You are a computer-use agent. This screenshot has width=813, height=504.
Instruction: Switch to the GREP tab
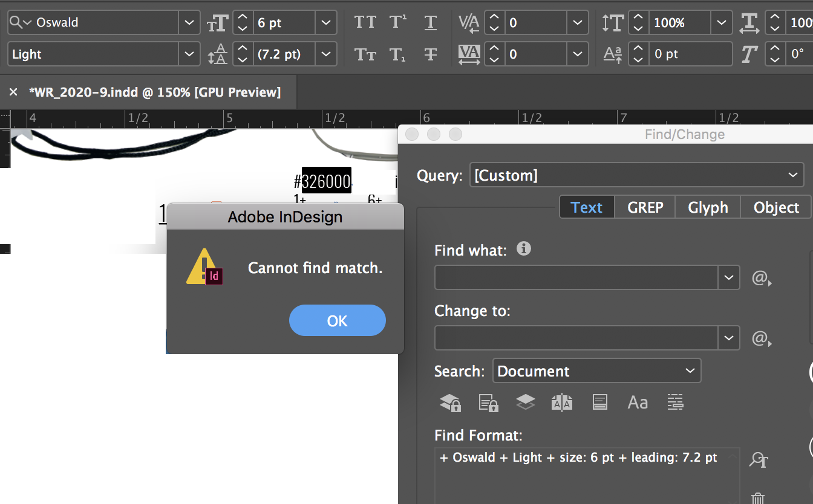645,207
